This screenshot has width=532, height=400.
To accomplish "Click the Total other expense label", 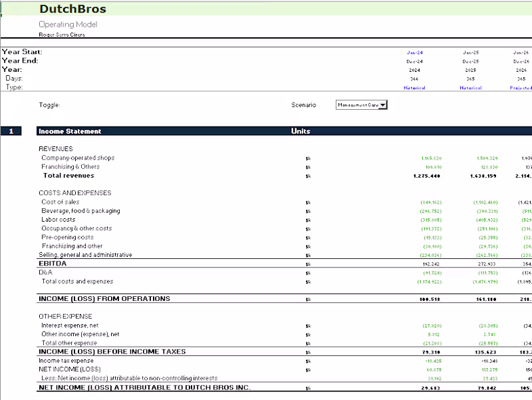I will [x=69, y=343].
